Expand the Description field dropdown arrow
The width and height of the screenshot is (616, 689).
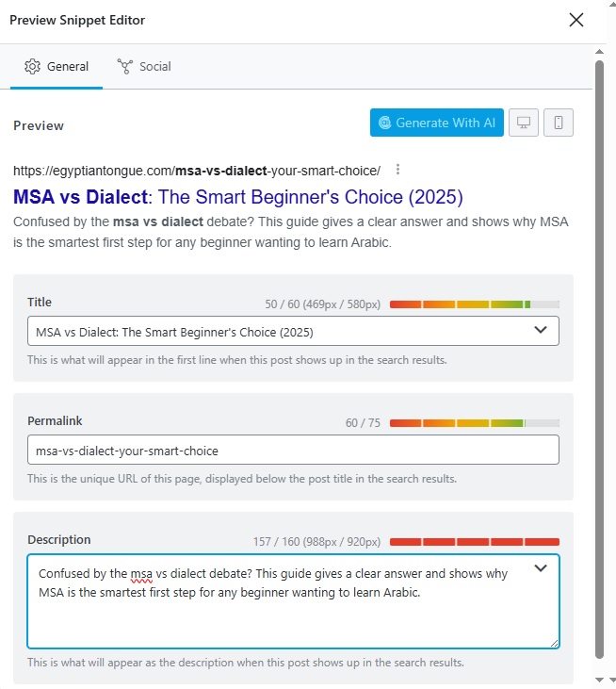541,568
